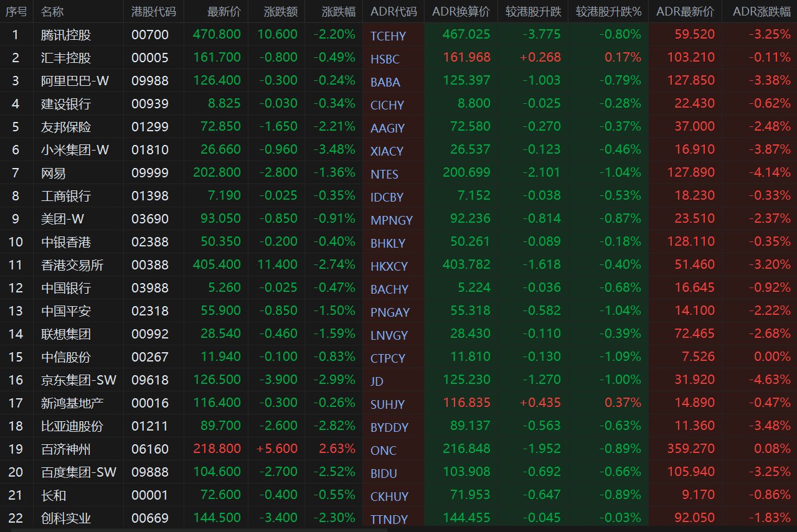Click the ADR code BIDU
797x532 pixels.
point(384,474)
